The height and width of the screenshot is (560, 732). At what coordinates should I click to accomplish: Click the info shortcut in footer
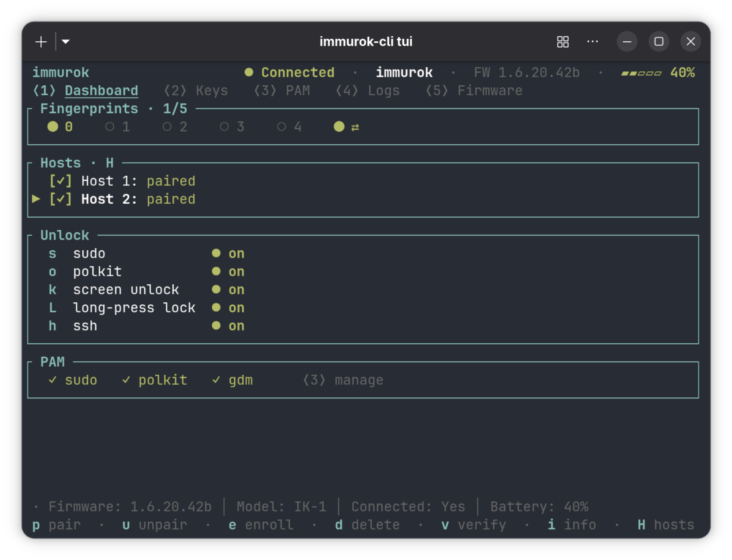click(572, 525)
